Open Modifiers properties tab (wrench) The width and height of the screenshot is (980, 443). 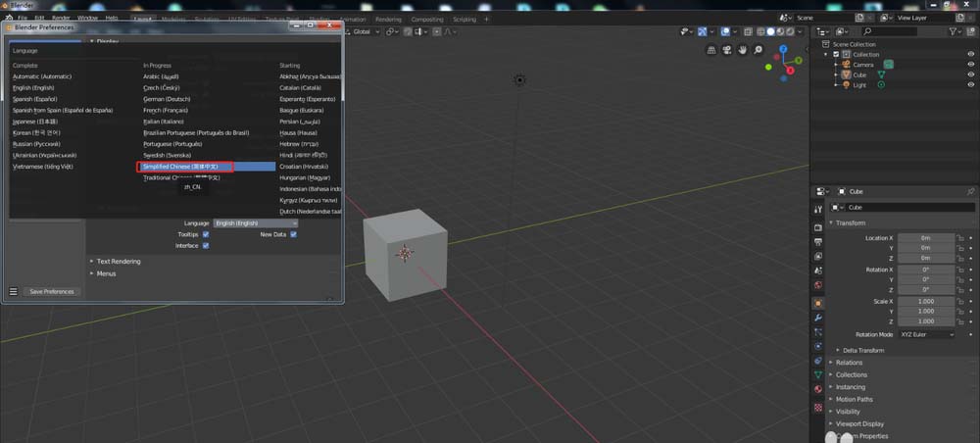click(x=818, y=318)
